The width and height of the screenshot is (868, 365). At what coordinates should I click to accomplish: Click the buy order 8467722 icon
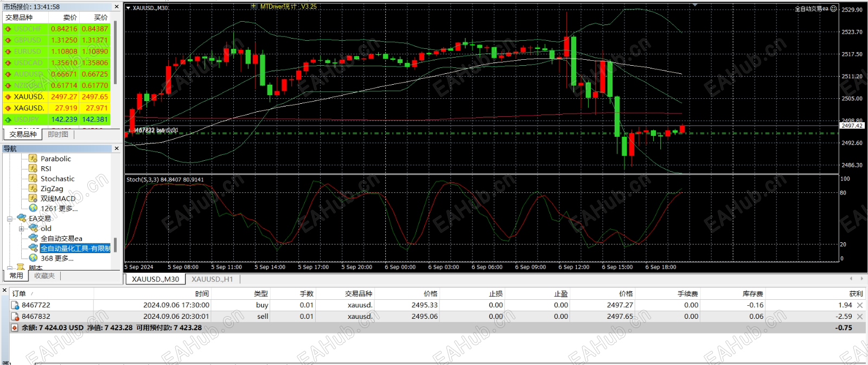(15, 305)
